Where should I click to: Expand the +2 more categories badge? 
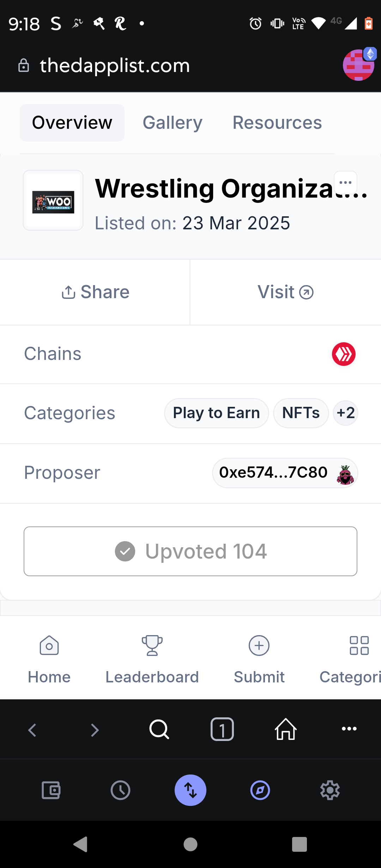346,413
